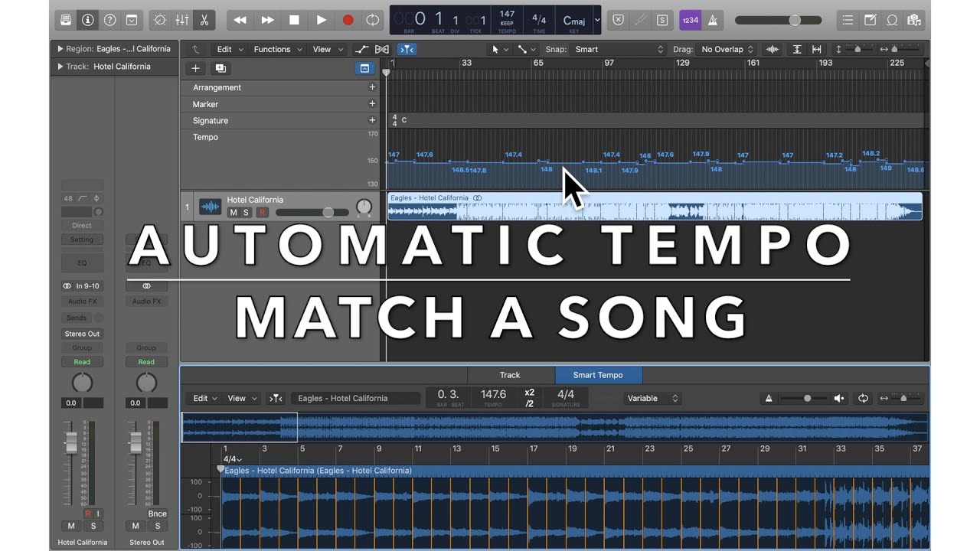Screen dimensions: 980x551
Task: Toggle the purple 1234 count-in button
Action: (690, 20)
